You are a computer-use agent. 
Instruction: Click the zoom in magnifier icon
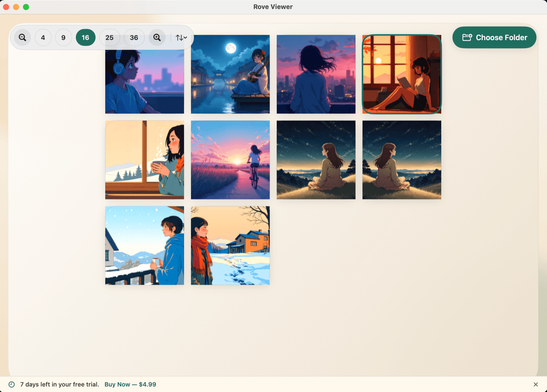(157, 37)
